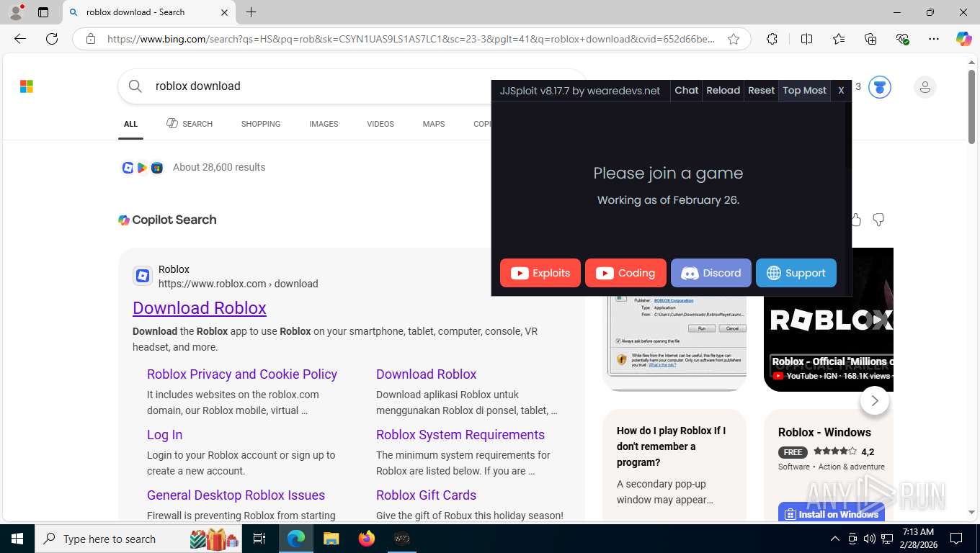Toggle the split screen icon
Viewport: 980px width, 553px height.
[806, 39]
